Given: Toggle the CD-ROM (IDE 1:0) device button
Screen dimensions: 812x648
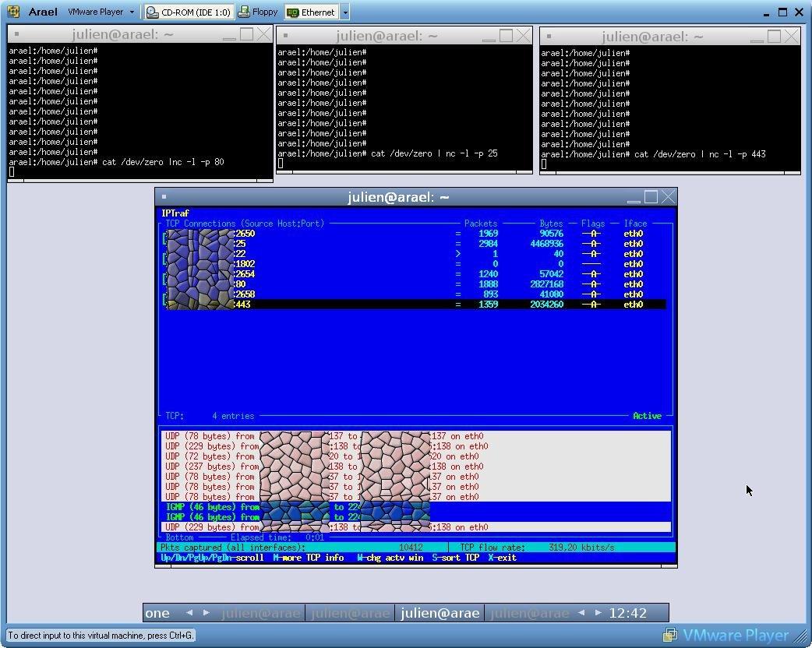Looking at the screenshot, I should coord(189,12).
